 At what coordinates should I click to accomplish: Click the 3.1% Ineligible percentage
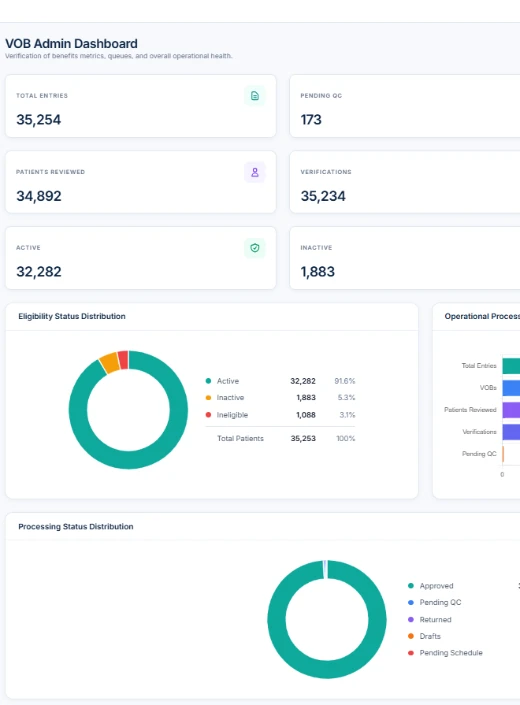[x=347, y=415]
